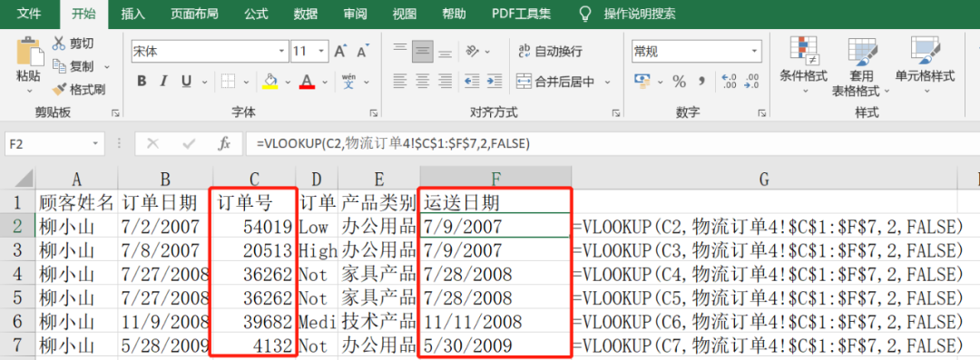The width and height of the screenshot is (980, 360).
Task: Open alignment group dialog launcher
Action: point(616,113)
